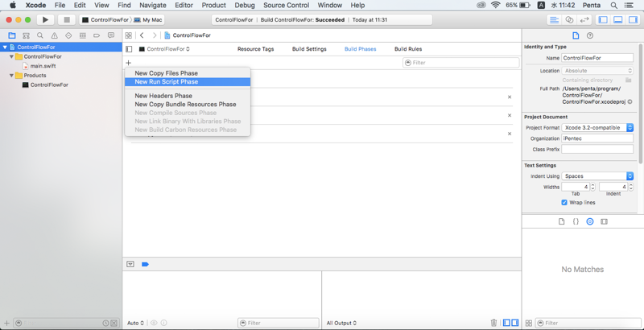Go back in editor history
The height and width of the screenshot is (330, 644).
142,35
